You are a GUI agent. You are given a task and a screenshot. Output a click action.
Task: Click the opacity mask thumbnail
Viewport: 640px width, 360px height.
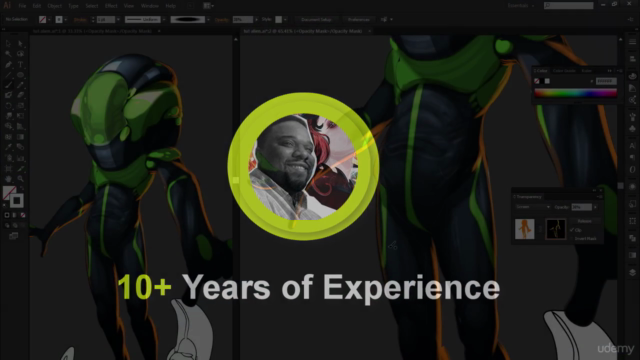click(x=556, y=229)
